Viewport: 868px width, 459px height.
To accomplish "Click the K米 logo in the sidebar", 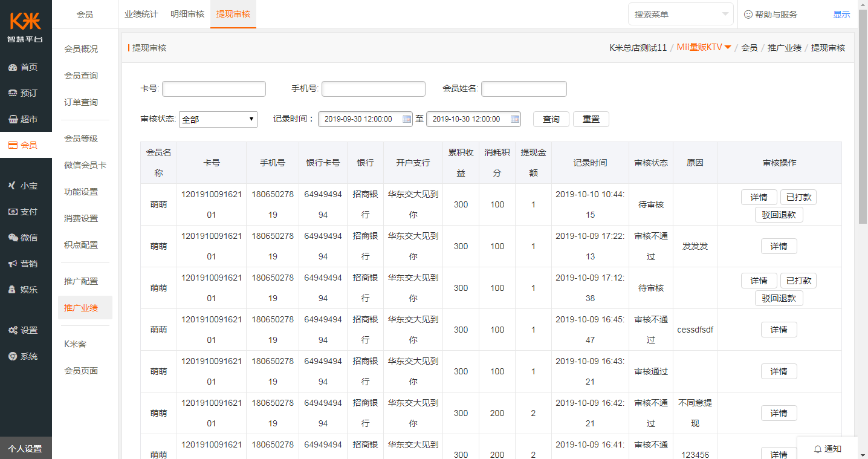I will coord(25,26).
